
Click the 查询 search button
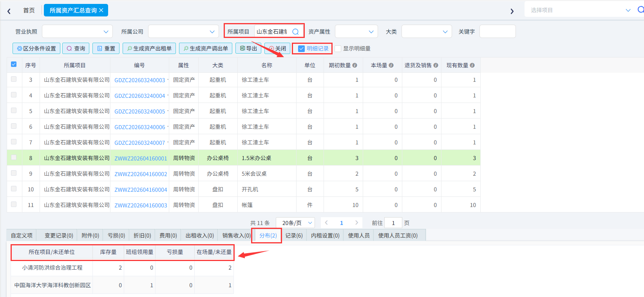click(76, 49)
